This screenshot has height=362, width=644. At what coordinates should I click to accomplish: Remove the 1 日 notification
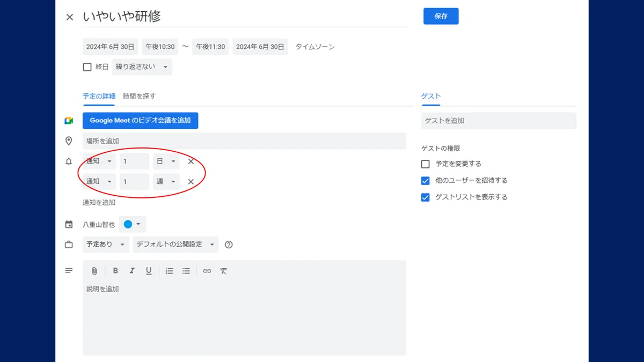(x=191, y=161)
